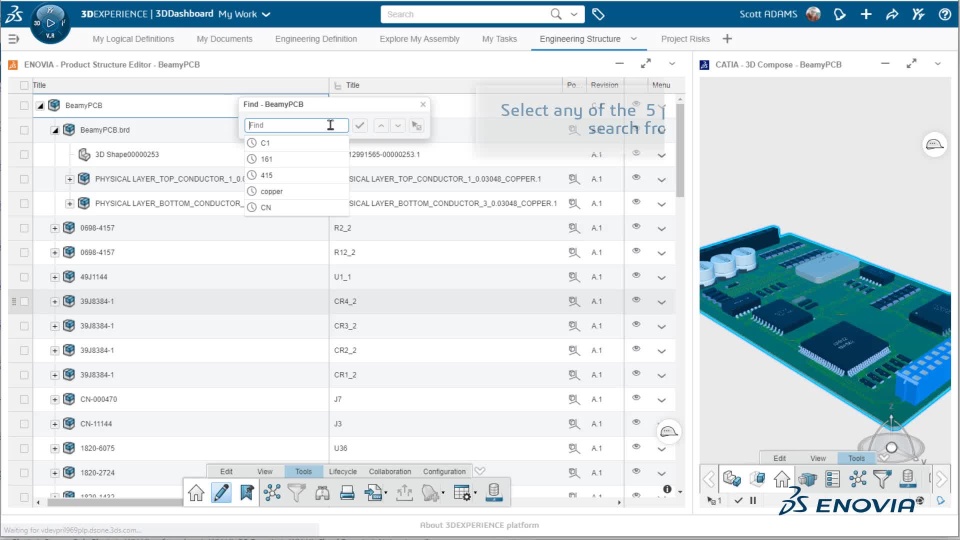Click the table settings icon
Screen dimensions: 960x540
coord(463,493)
